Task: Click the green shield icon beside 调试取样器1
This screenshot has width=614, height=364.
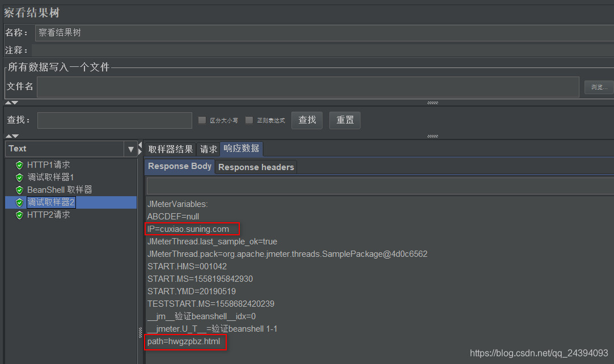Action: point(19,177)
